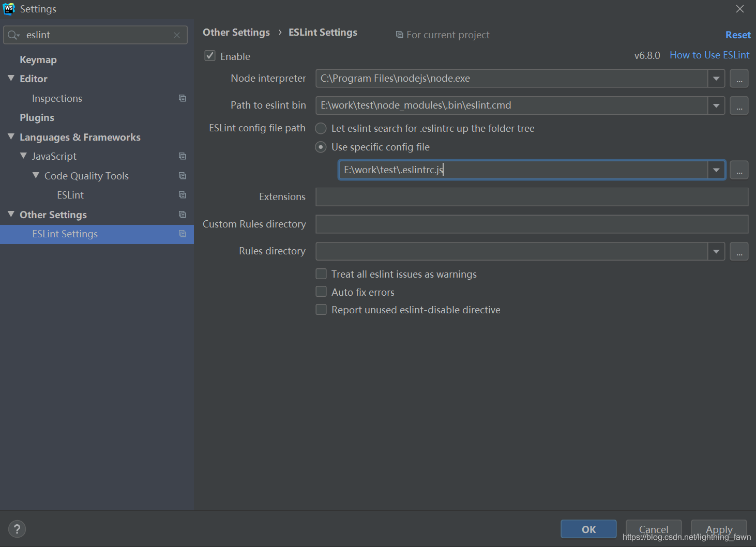Click project-level icon next to Inspections

pyautogui.click(x=182, y=98)
